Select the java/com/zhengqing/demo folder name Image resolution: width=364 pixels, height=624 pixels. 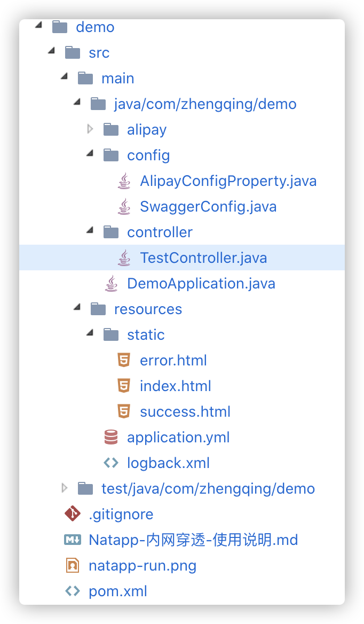[x=205, y=104]
